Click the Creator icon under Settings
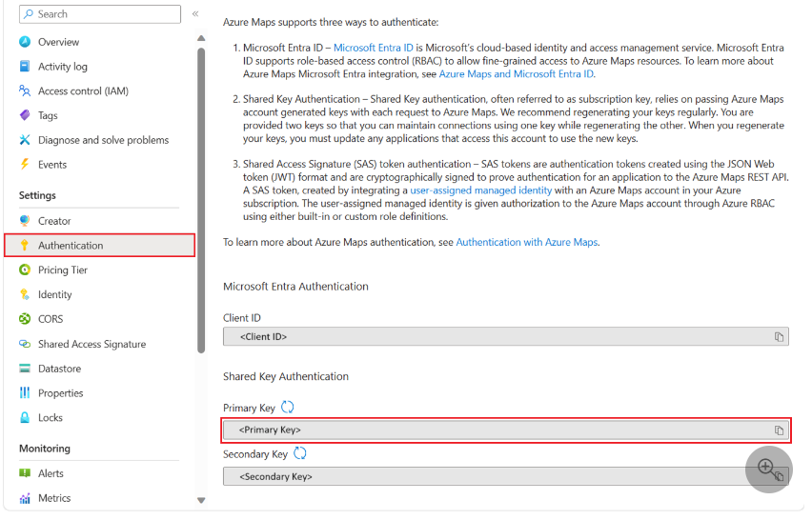 [x=25, y=221]
